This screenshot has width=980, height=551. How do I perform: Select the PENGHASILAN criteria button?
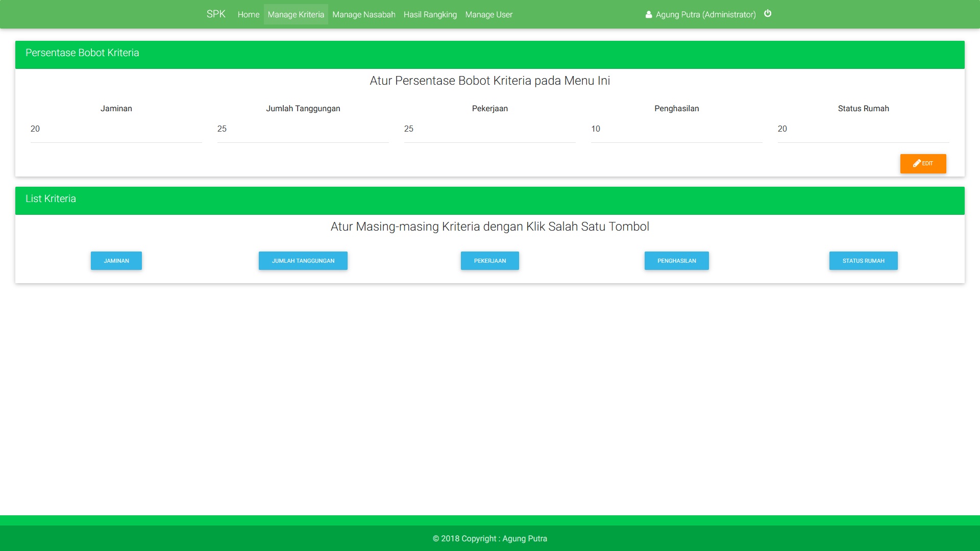[x=676, y=261]
